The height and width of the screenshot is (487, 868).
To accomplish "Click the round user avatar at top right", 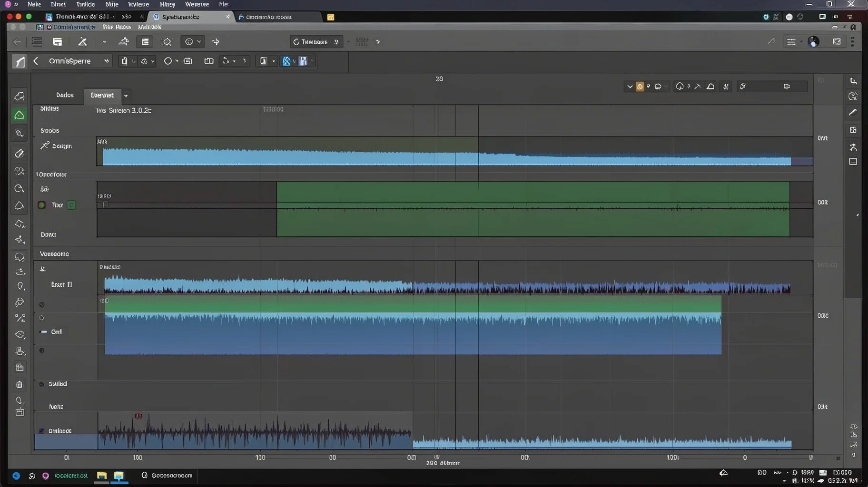I will (x=814, y=42).
